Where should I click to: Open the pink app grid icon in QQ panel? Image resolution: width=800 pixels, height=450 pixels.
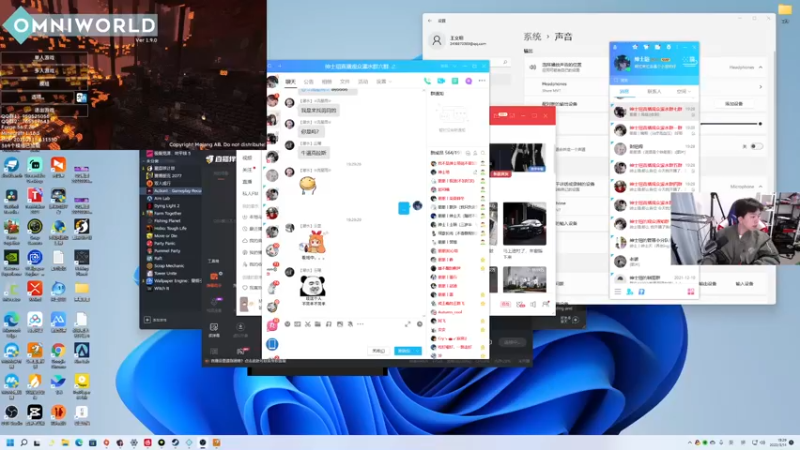click(691, 292)
